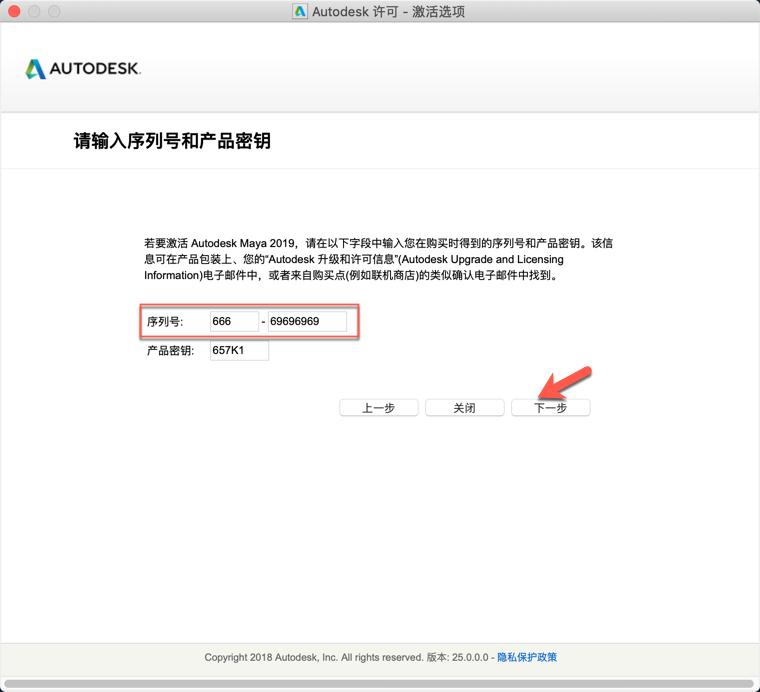Click the horizontal scrollbar at the window bottom

[380, 685]
